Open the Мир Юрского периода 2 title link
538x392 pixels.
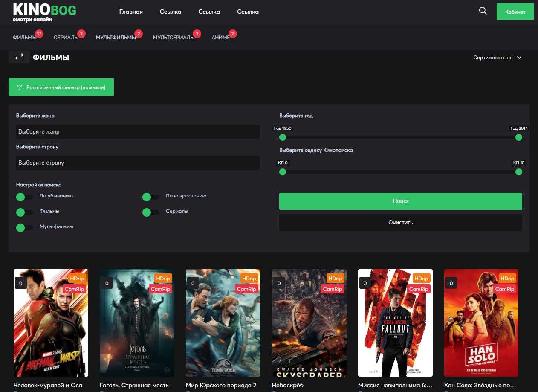221,385
